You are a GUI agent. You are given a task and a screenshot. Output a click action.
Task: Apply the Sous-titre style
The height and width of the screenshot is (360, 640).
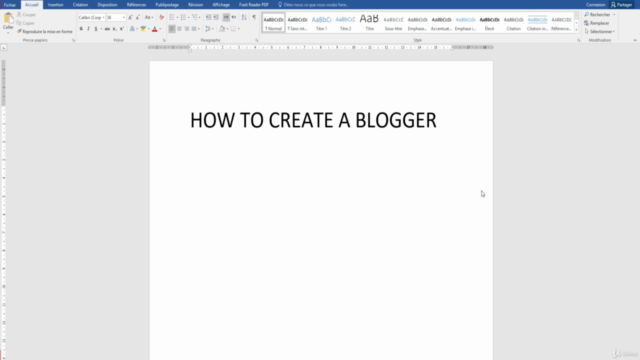pos(393,23)
